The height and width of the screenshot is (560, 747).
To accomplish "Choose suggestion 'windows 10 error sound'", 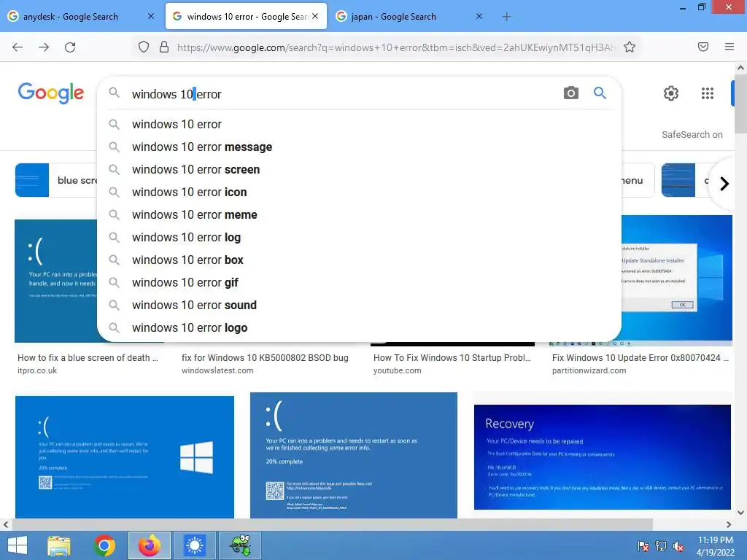I will tap(359, 306).
